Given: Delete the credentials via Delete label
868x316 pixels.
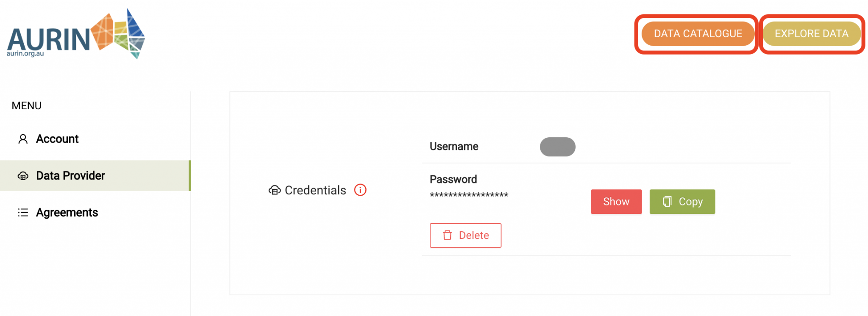Looking at the screenshot, I should click(474, 235).
